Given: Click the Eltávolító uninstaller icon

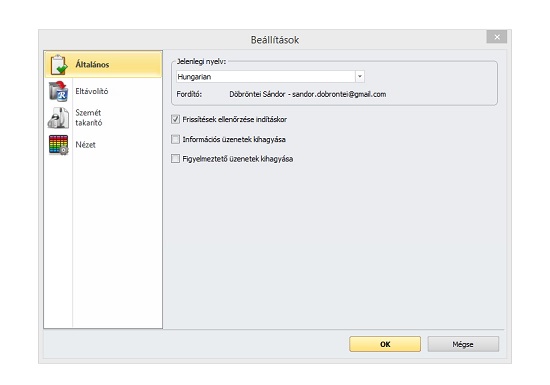Looking at the screenshot, I should point(59,91).
